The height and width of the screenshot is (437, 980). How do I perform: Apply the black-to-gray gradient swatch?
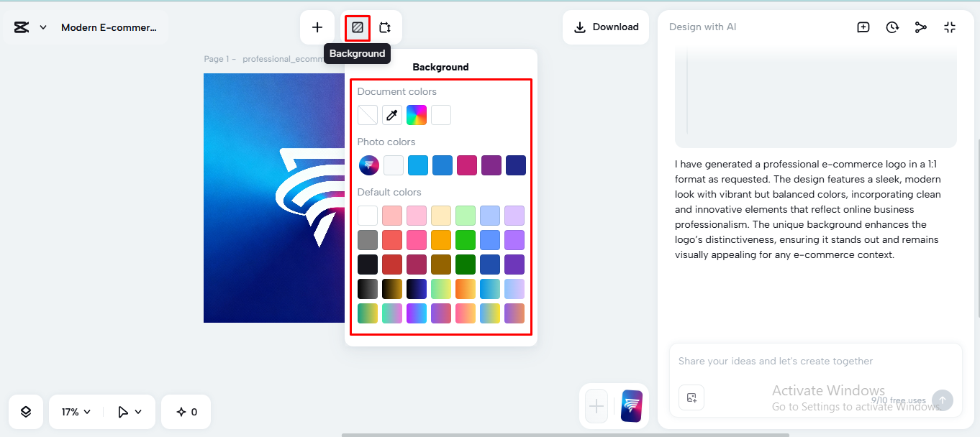[368, 289]
